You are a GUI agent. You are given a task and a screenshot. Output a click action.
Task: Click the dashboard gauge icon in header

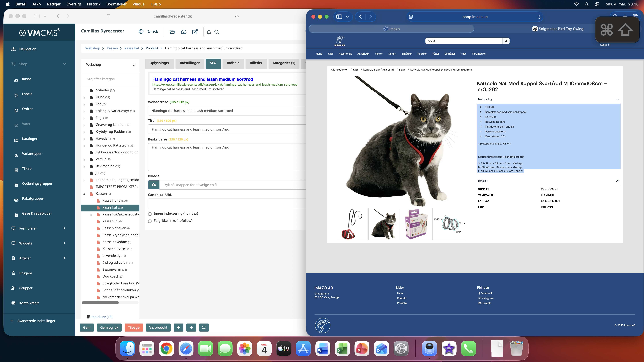pos(184,32)
